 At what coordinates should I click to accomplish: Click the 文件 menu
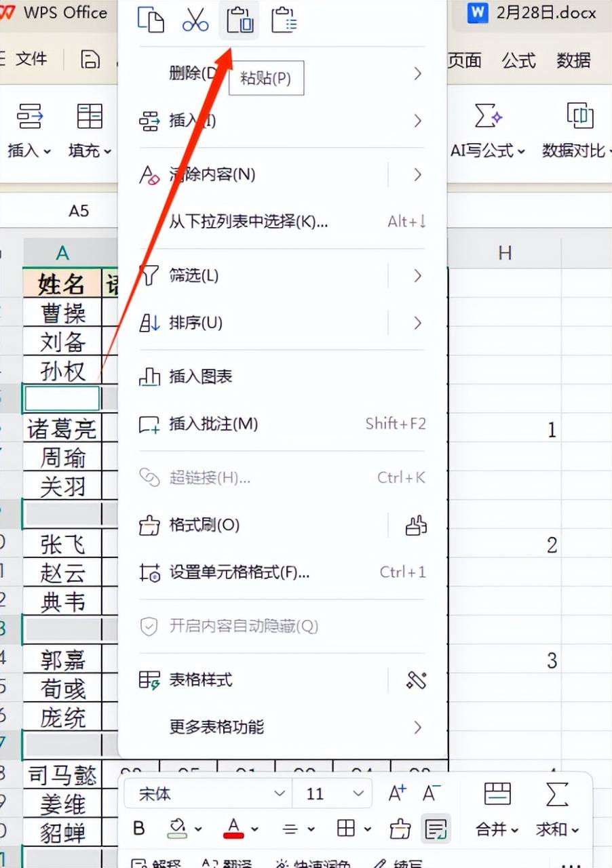click(x=31, y=59)
